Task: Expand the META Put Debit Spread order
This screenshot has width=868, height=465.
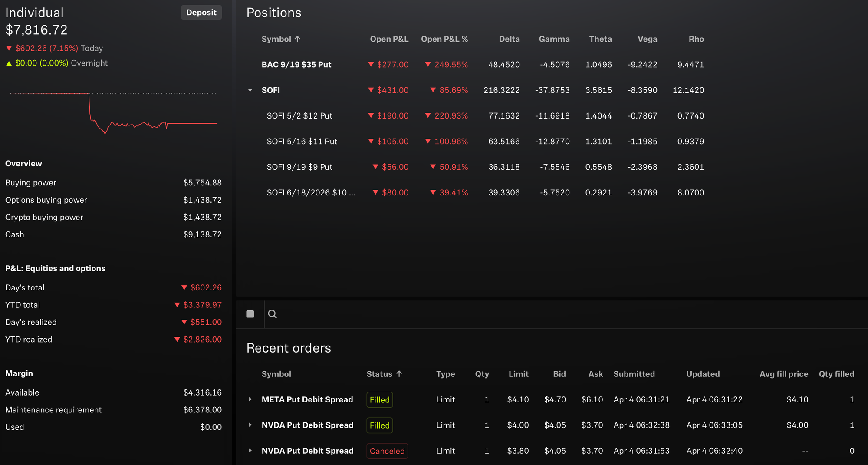Action: click(250, 399)
